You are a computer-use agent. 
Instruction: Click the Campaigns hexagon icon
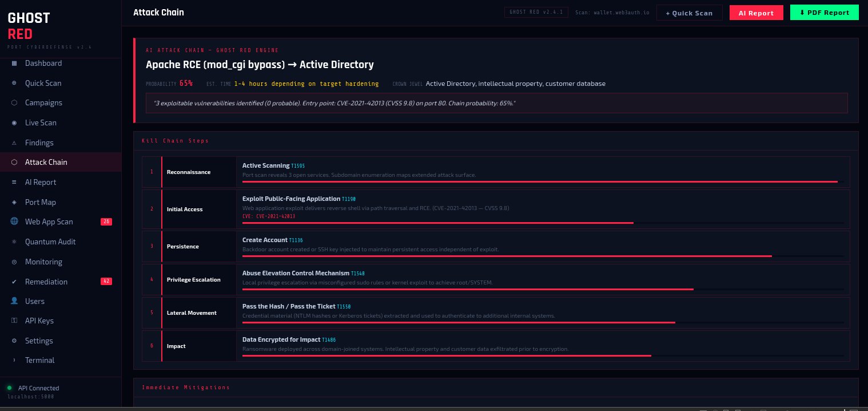click(x=14, y=103)
